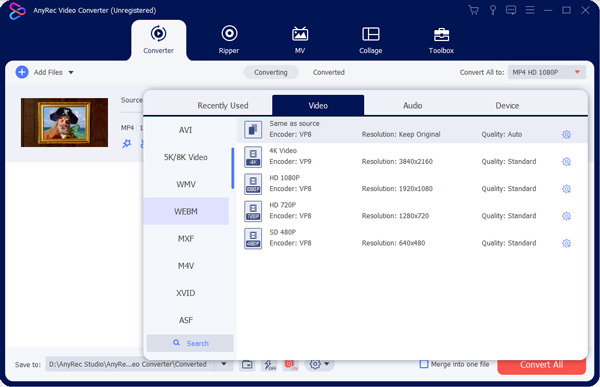600x387 pixels.
Task: Open the Collage tool icon
Action: 370,34
